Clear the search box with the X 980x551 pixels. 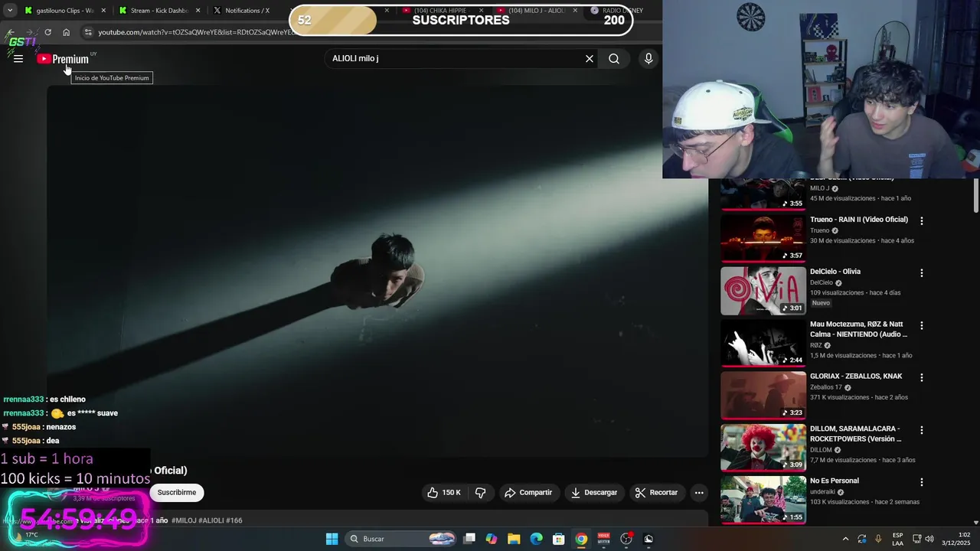click(590, 59)
